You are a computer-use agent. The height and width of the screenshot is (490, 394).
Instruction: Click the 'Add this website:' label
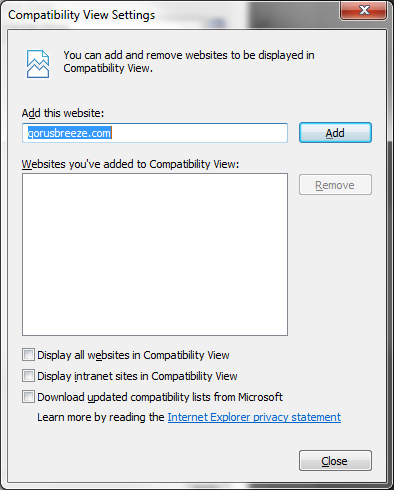point(63,113)
